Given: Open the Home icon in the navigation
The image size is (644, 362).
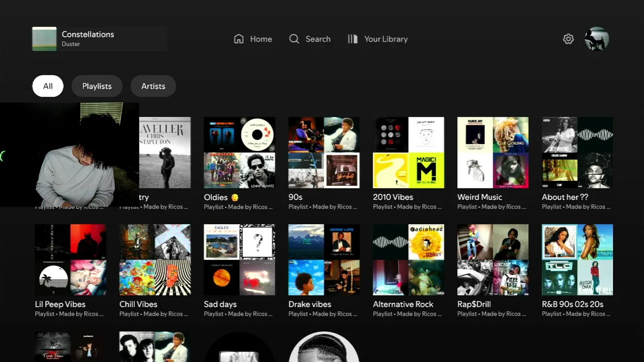Looking at the screenshot, I should pyautogui.click(x=239, y=39).
